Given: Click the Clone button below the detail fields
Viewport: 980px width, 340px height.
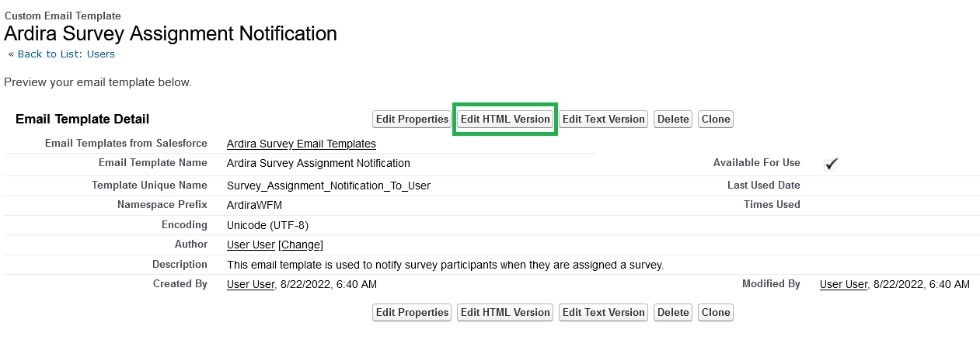Looking at the screenshot, I should click(715, 312).
